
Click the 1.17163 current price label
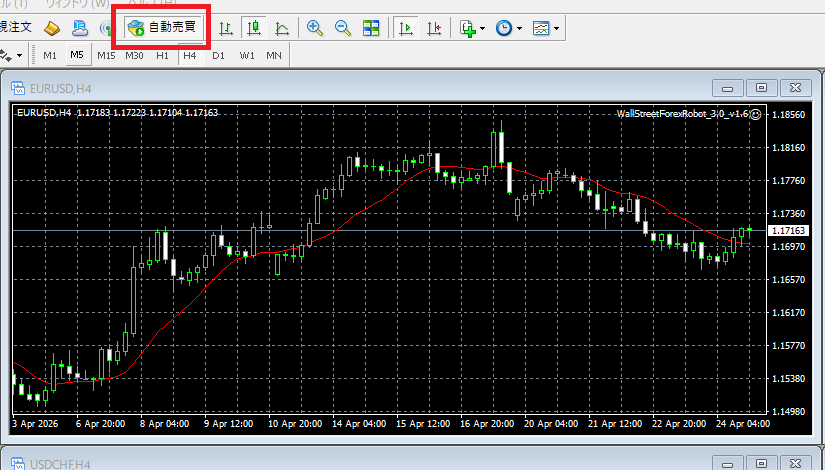point(789,231)
